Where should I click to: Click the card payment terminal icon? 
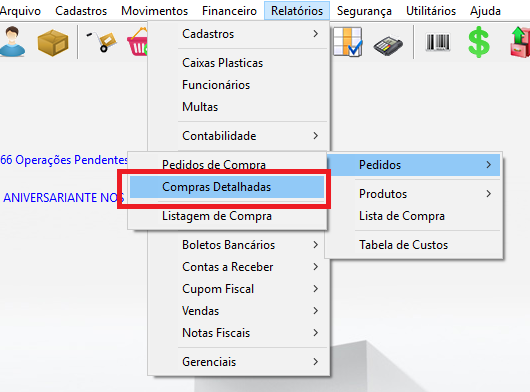(x=388, y=45)
